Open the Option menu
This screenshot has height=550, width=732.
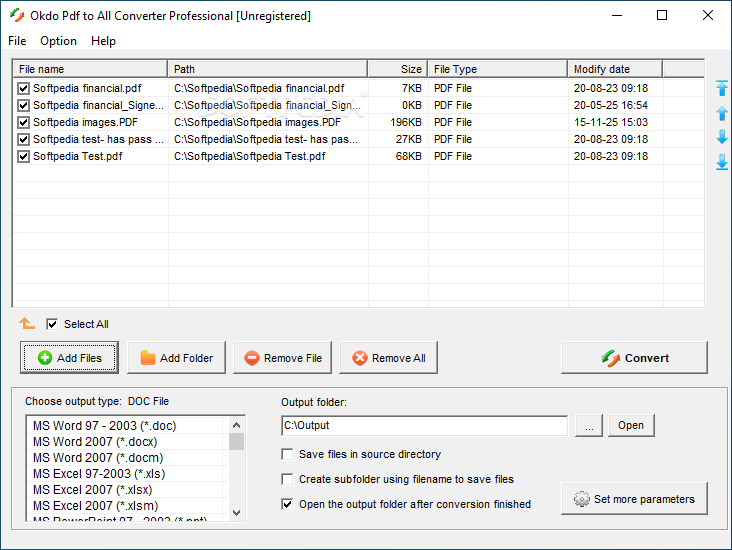(x=58, y=41)
